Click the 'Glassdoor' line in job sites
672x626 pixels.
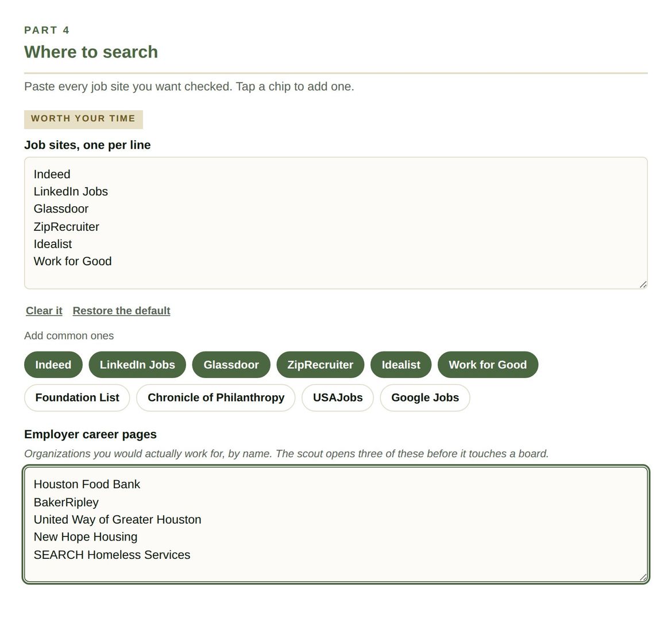click(61, 208)
